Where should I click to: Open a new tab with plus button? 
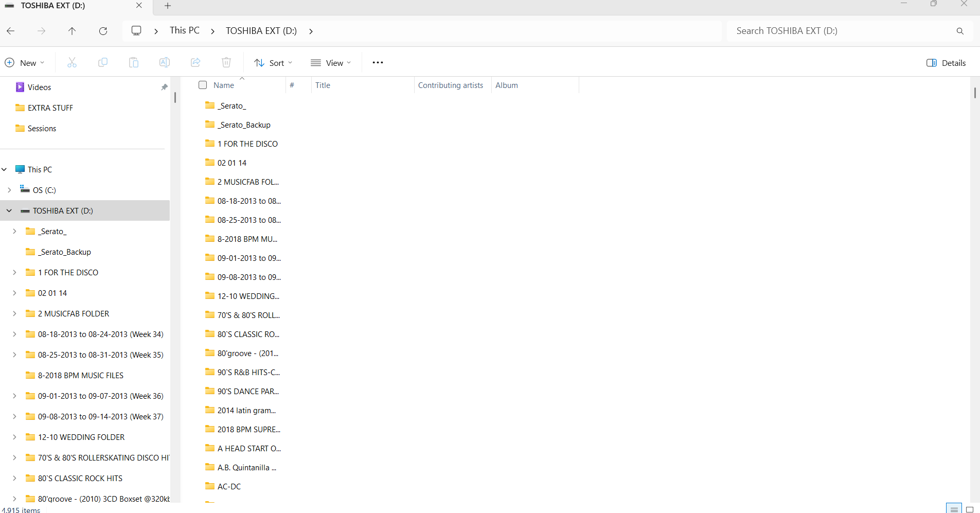[168, 6]
